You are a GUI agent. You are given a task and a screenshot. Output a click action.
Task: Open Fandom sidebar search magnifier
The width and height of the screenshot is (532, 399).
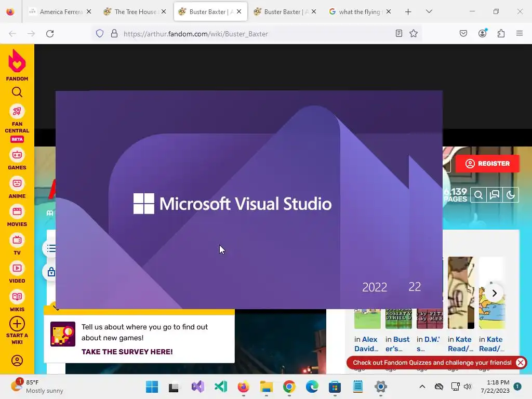pyautogui.click(x=17, y=92)
